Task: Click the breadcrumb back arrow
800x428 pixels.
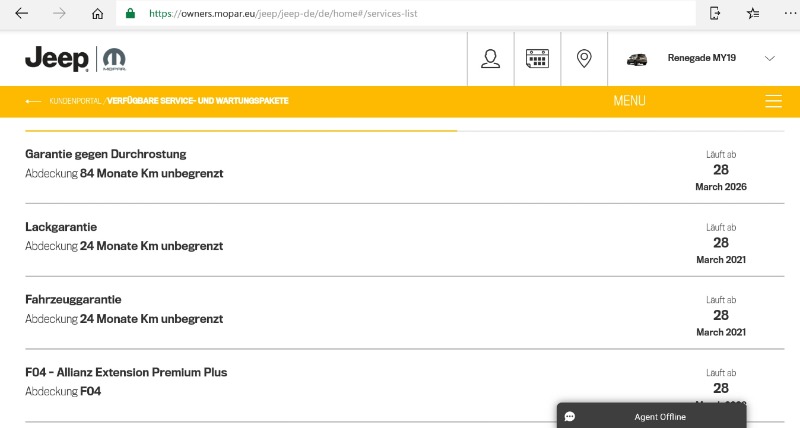Action: (x=34, y=101)
